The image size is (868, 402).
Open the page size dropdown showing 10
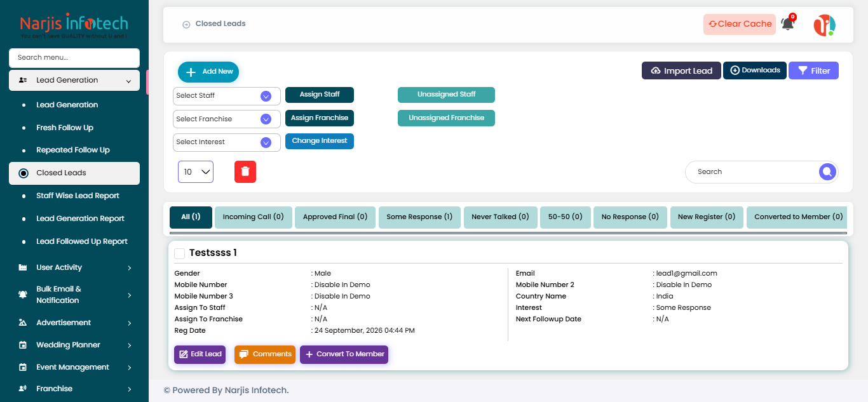[x=196, y=171]
